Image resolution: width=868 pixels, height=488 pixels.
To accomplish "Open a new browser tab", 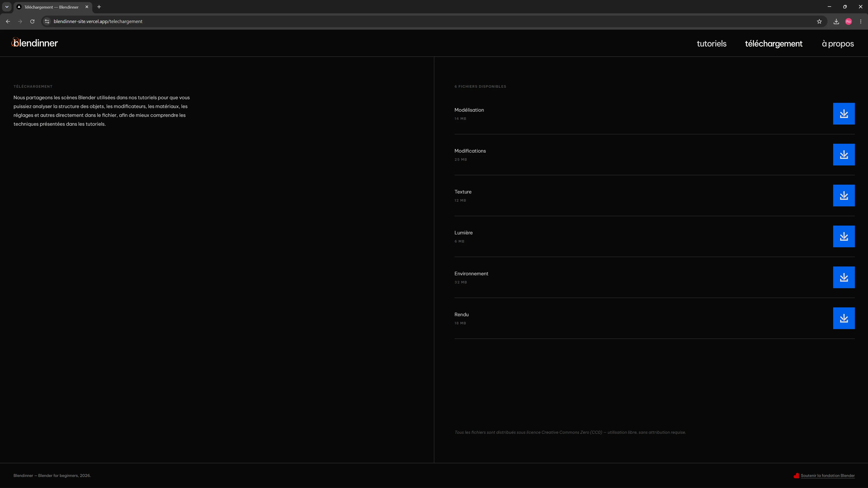I will (99, 7).
